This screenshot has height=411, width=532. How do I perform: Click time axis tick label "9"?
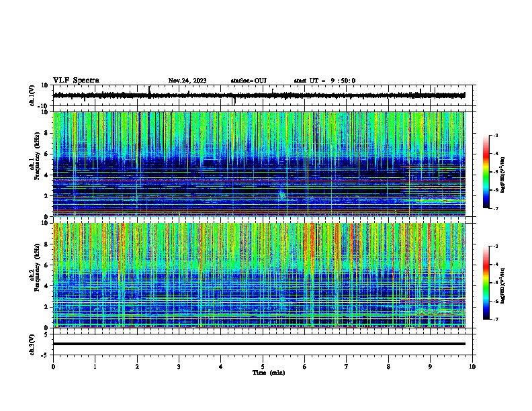coord(430,367)
